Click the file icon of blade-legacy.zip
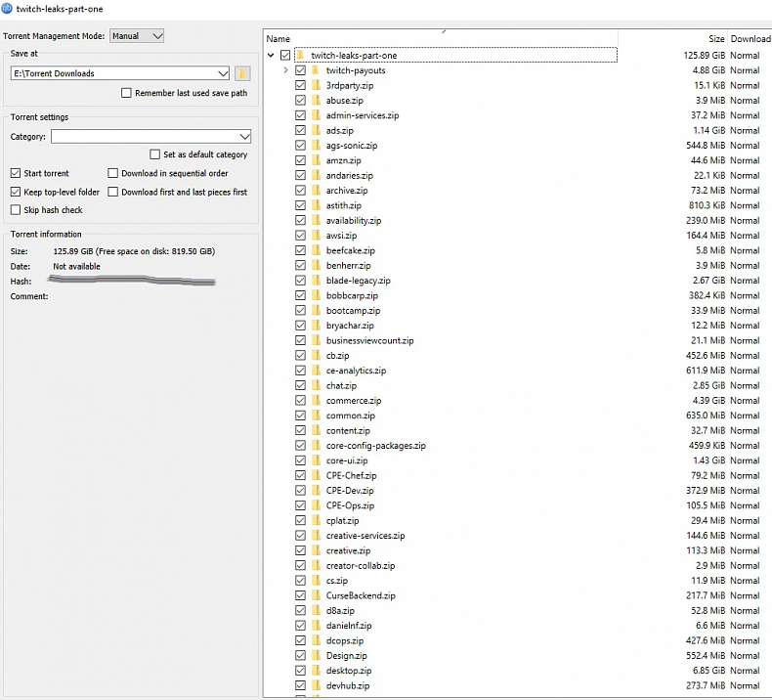This screenshot has height=700, width=772. [x=316, y=281]
